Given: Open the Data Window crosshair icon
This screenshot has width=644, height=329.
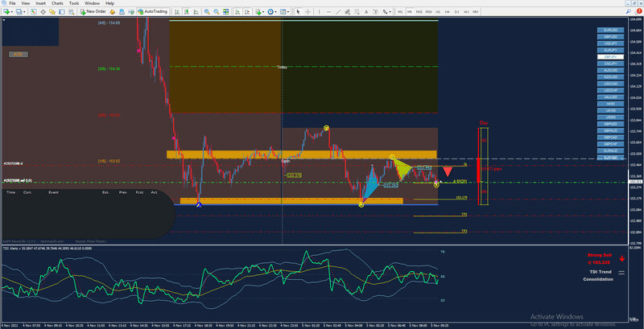Looking at the screenshot, I should pos(43,11).
